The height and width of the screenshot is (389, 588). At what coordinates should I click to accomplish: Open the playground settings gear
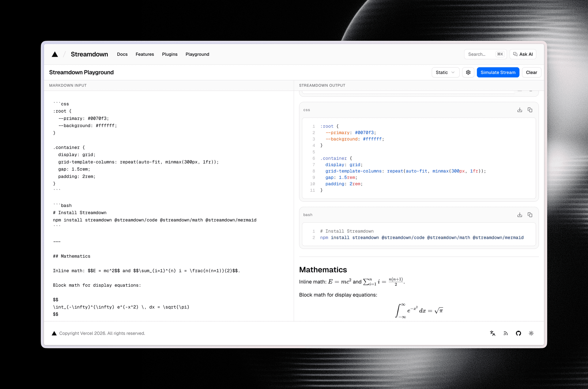point(468,73)
